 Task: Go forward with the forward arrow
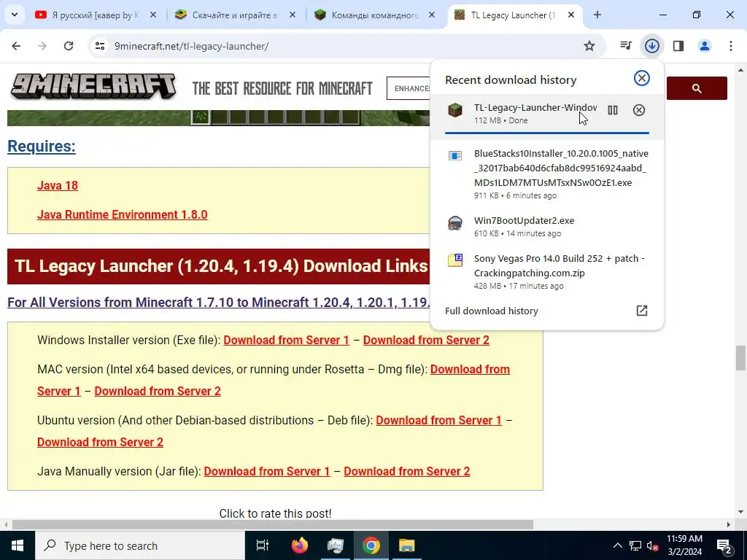(42, 46)
